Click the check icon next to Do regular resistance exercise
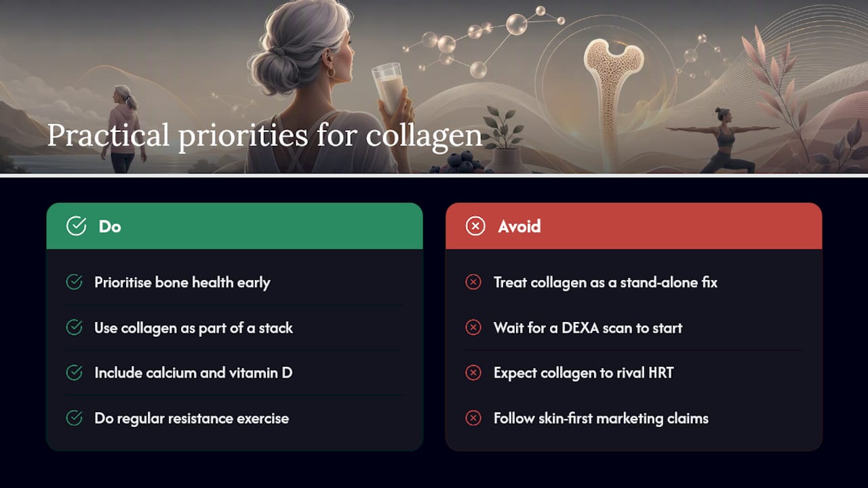Screen dimensions: 868x488 pos(74,418)
